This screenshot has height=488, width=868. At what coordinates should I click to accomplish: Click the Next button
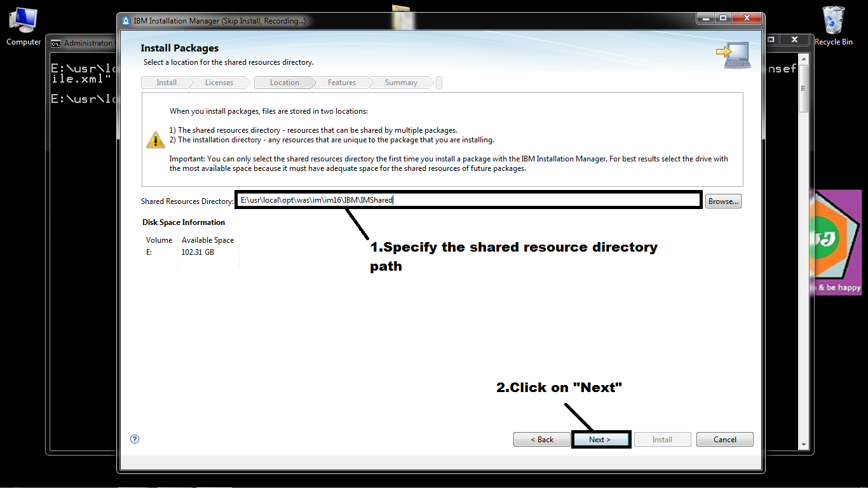tap(600, 439)
